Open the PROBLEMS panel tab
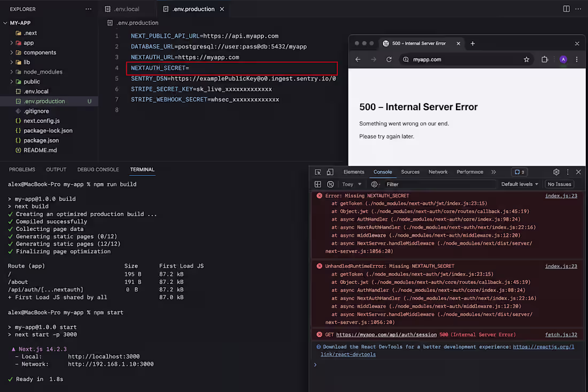Screen dimensions: 588x392 (x=22, y=170)
